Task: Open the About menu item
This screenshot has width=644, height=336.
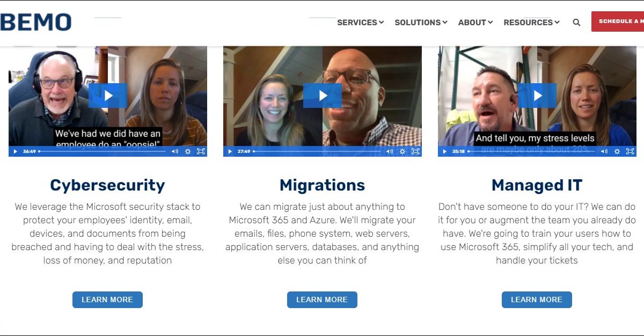Action: 475,23
